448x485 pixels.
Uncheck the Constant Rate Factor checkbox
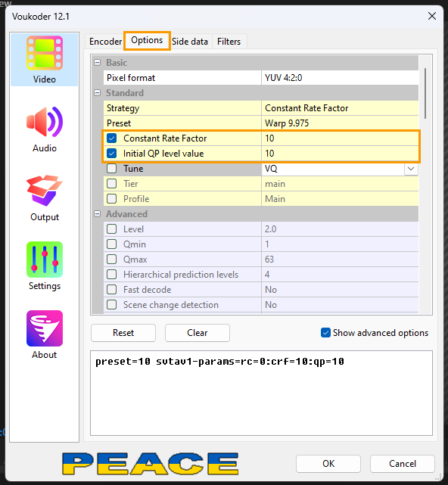pos(112,138)
